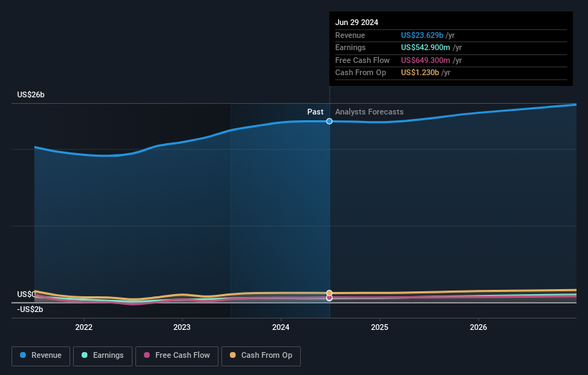Click the -US$2b y-axis label
Viewport: 588px width, 375px height.
pos(30,309)
